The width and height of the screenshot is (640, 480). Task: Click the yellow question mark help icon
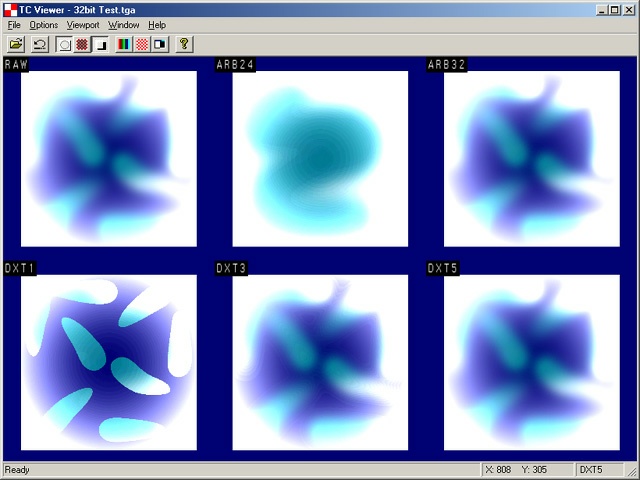click(184, 44)
